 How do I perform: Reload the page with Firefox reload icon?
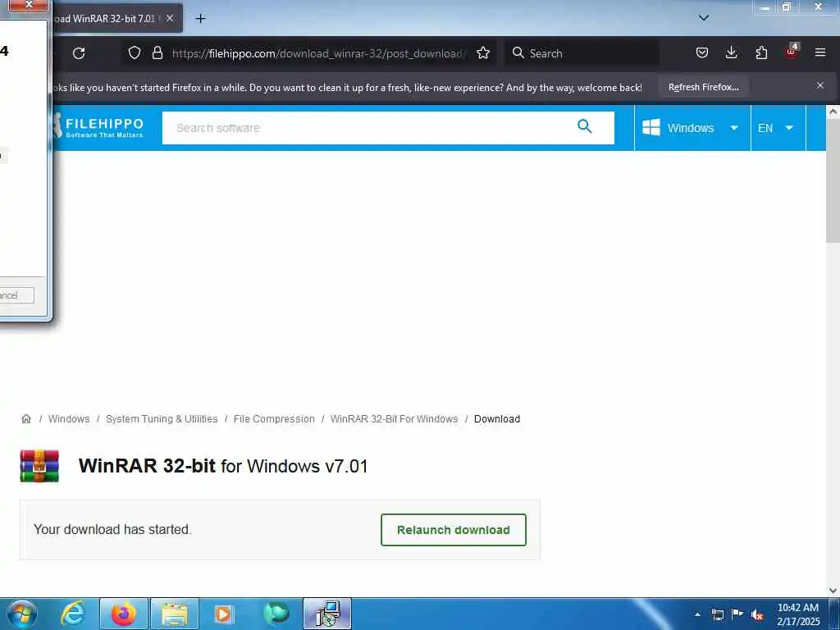pyautogui.click(x=79, y=53)
